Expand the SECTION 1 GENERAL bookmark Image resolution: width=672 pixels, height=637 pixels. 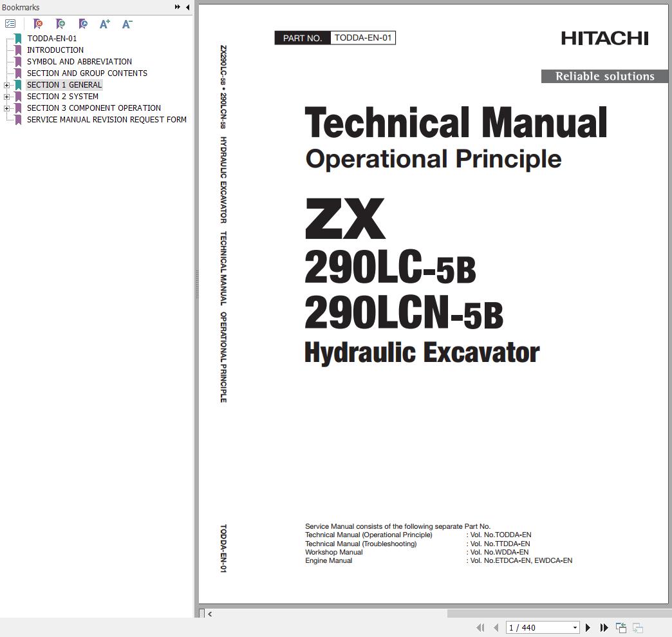(6, 86)
